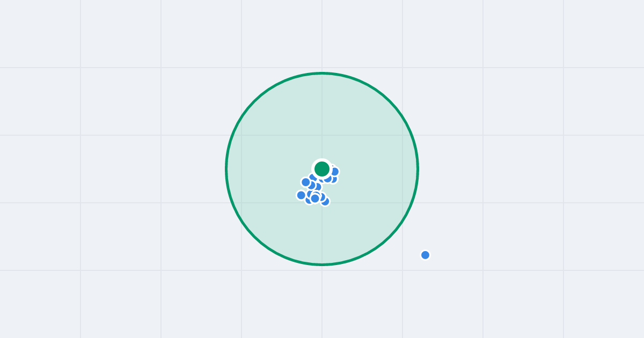The height and width of the screenshot is (338, 644).
Task: Click the large green center marker
Action: (x=322, y=169)
